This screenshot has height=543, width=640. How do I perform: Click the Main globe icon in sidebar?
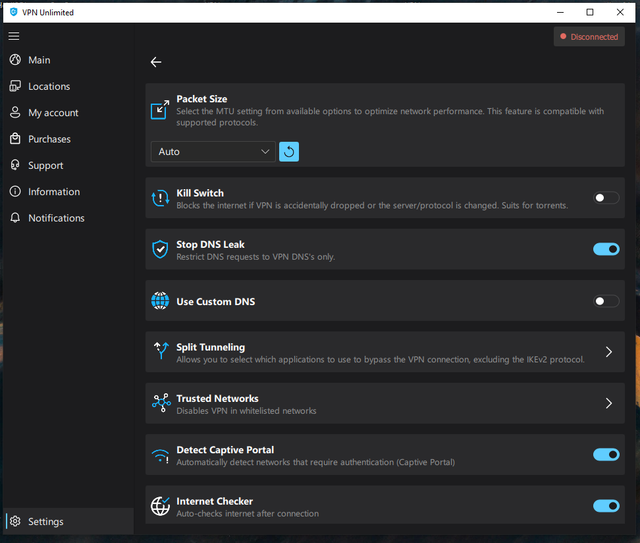point(15,60)
